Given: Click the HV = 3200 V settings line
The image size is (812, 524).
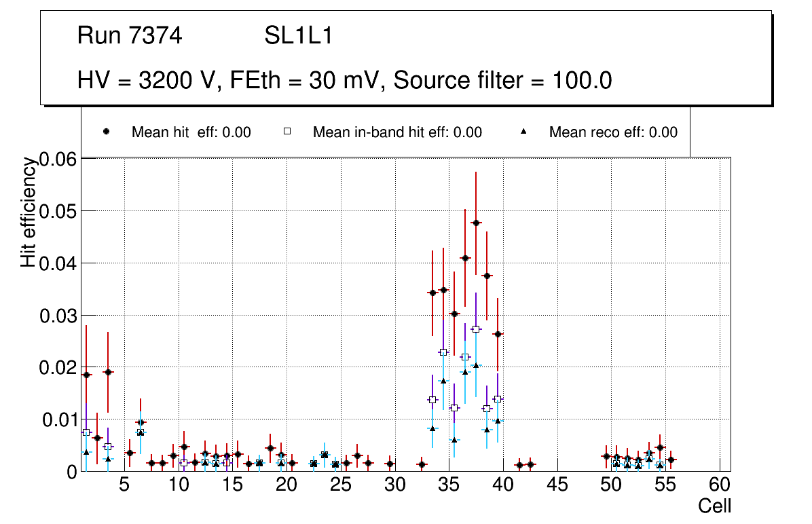Looking at the screenshot, I should pyautogui.click(x=345, y=81).
